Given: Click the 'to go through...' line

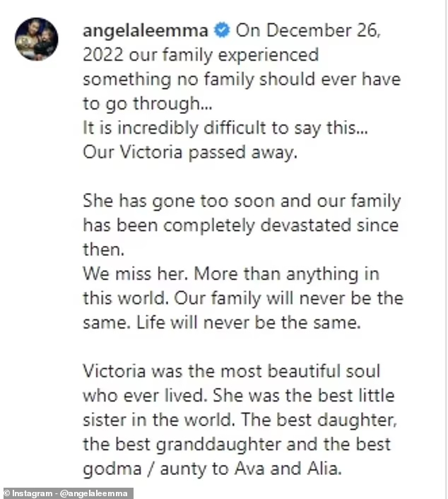Looking at the screenshot, I should coord(148,104).
